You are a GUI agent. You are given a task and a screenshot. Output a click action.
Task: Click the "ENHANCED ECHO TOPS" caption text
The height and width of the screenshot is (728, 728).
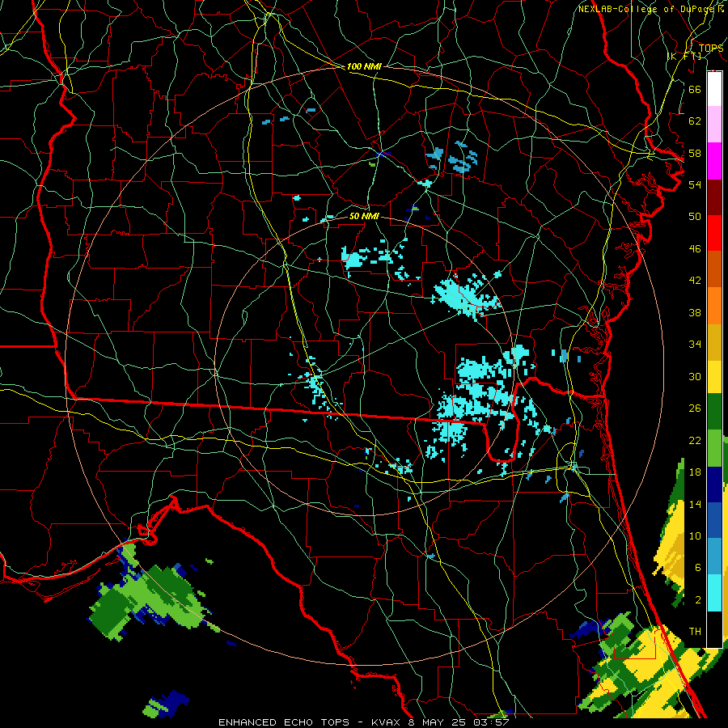point(284,722)
